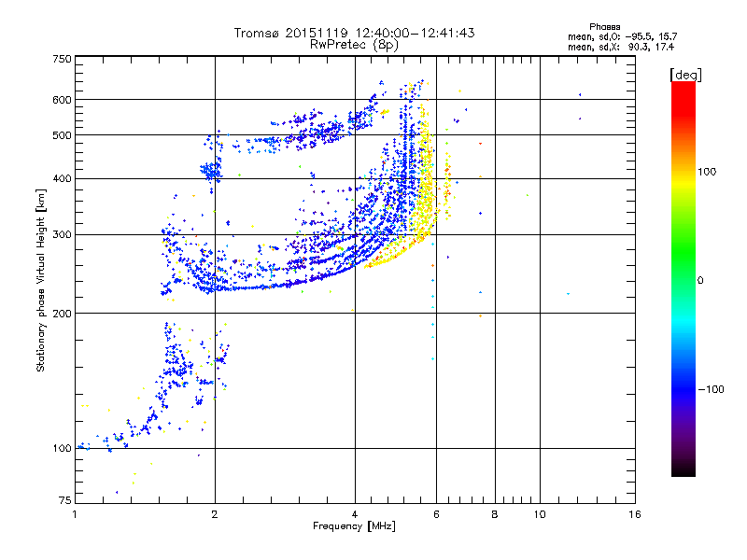The height and width of the screenshot is (560, 747).
Task: Click the 'mean, sd,X: 90.3, 17.4' line
Action: (x=620, y=47)
